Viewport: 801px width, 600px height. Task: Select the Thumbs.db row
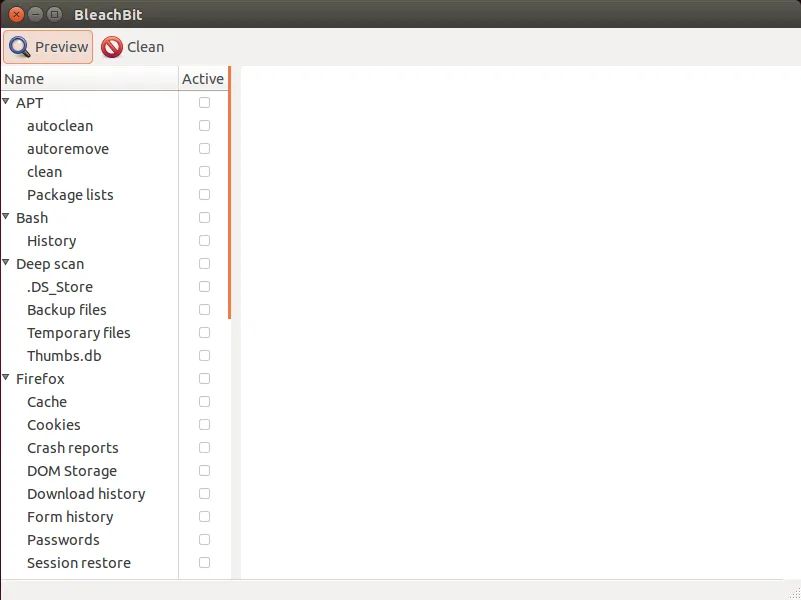(64, 355)
